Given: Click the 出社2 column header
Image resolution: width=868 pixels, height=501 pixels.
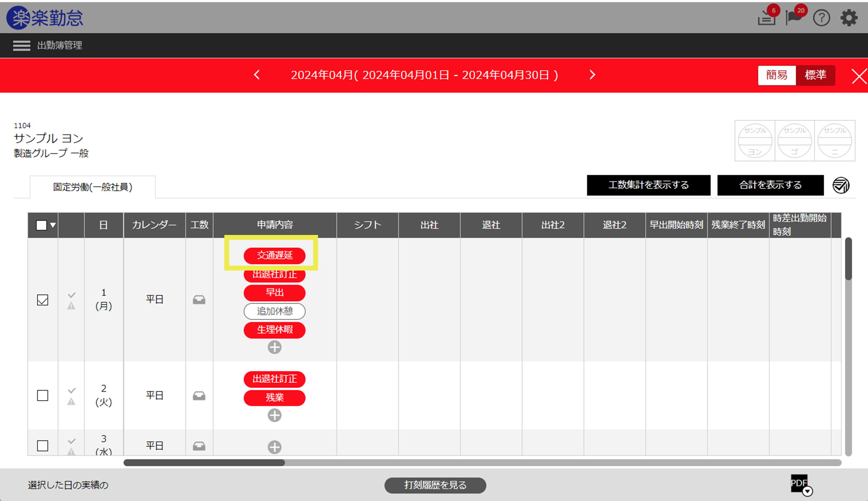Looking at the screenshot, I should coord(553,225).
